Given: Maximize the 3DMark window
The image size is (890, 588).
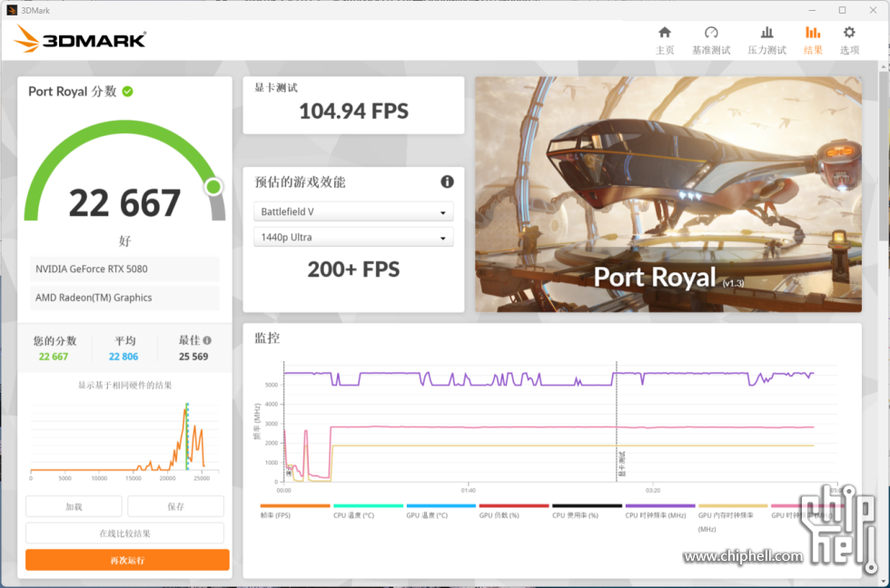Looking at the screenshot, I should click(843, 10).
